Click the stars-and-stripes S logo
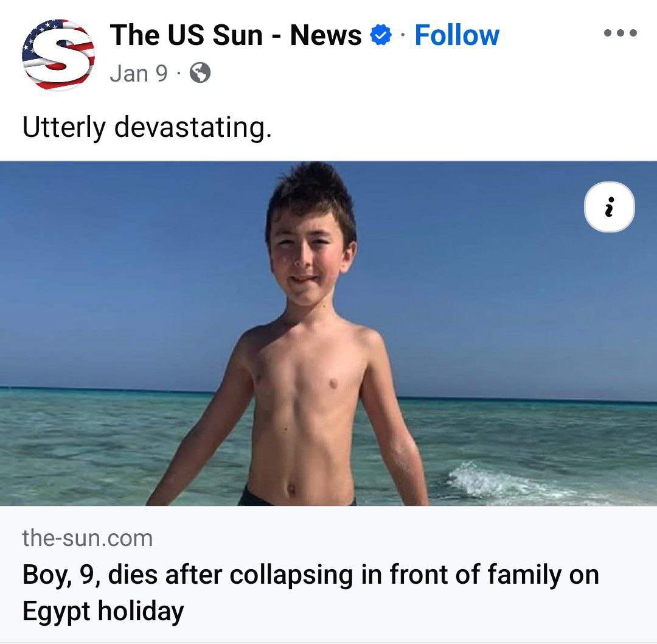Viewport: 657px width, 644px height. coord(58,55)
